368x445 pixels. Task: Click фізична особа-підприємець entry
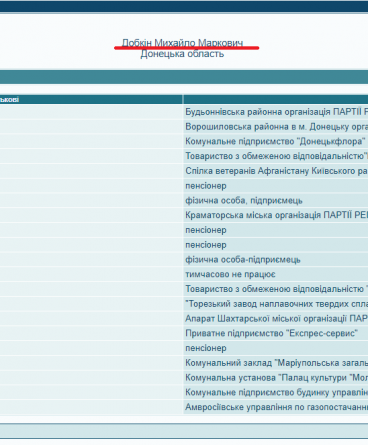click(x=243, y=259)
